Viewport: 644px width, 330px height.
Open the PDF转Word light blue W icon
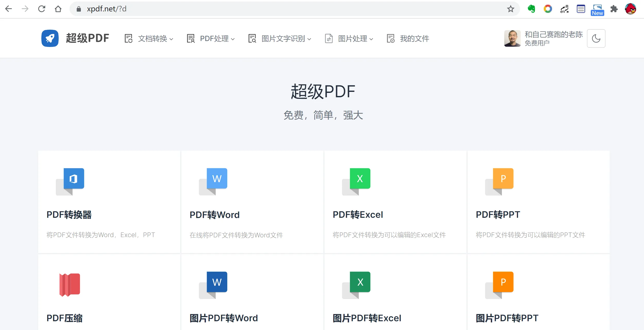tap(213, 182)
